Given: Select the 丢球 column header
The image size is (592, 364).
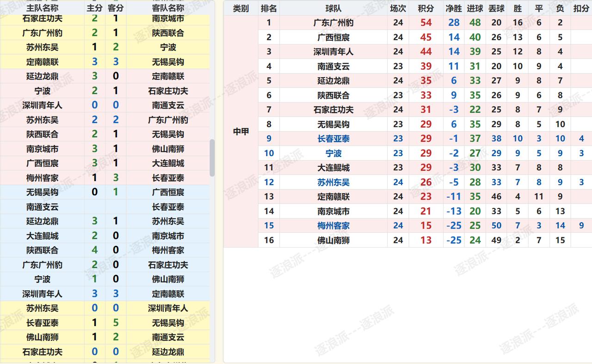Looking at the screenshot, I should (496, 8).
